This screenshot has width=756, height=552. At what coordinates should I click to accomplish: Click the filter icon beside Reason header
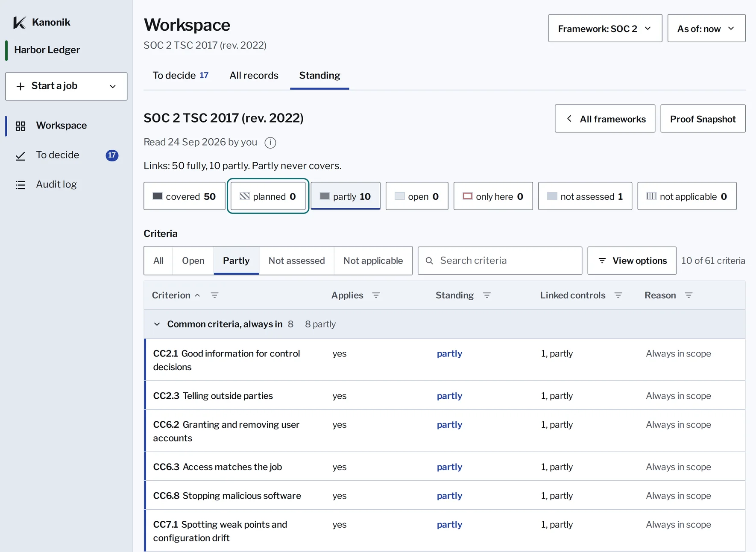click(689, 295)
